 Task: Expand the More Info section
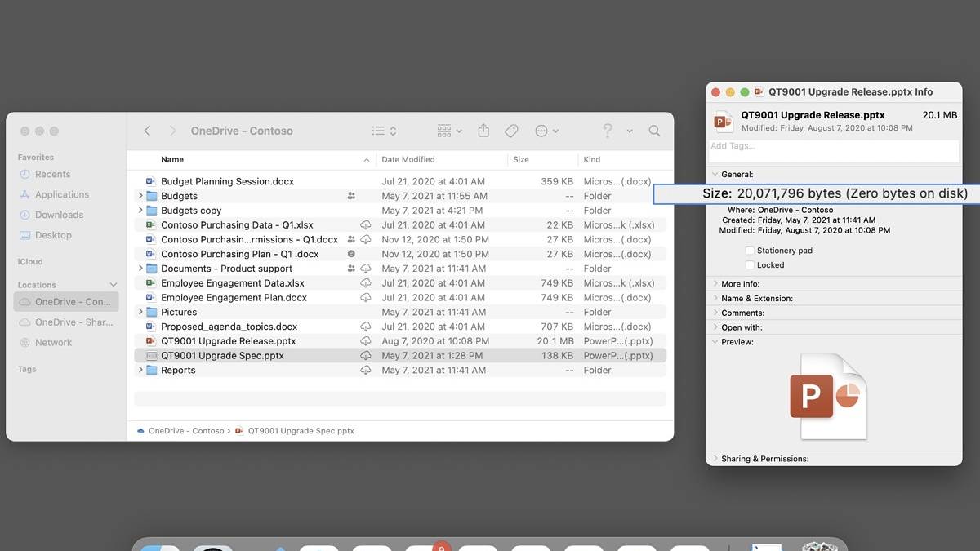point(716,284)
